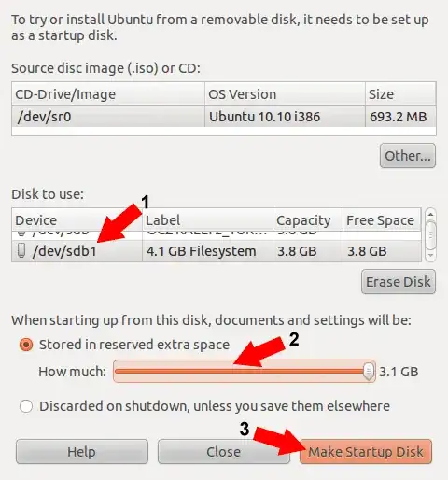This screenshot has height=480, width=448.
Task: Sort source list by Size column
Action: (400, 94)
